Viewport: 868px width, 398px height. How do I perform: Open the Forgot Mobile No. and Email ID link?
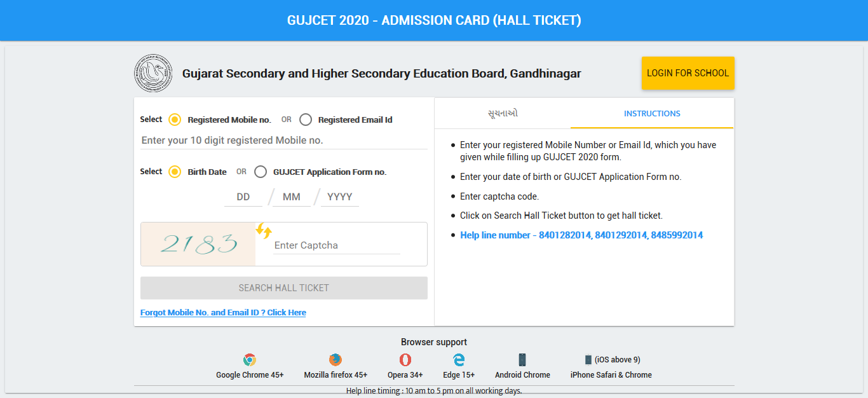coord(223,313)
